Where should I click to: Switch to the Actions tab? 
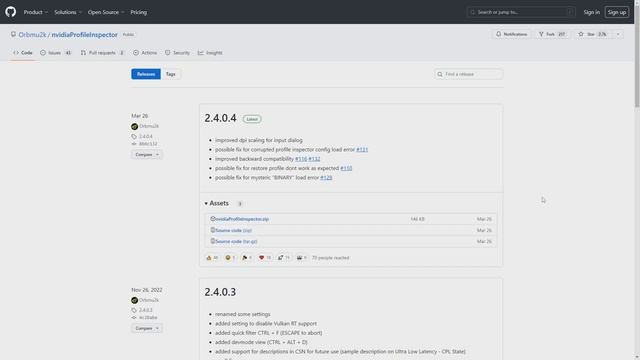145,53
